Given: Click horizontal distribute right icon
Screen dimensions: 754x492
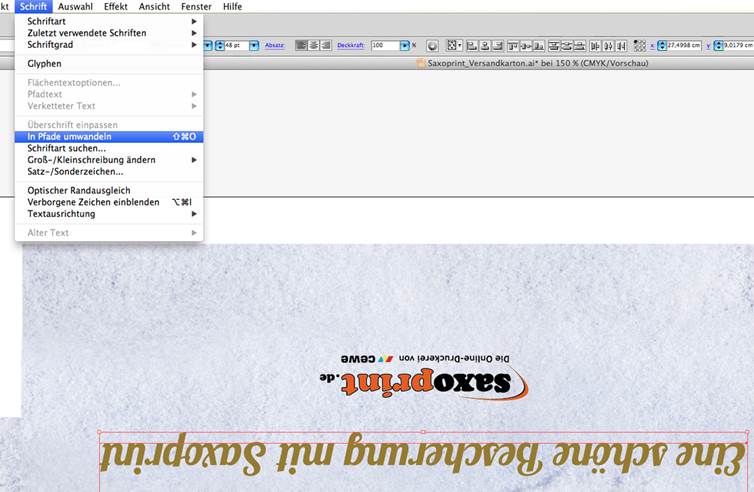Looking at the screenshot, I should point(622,46).
